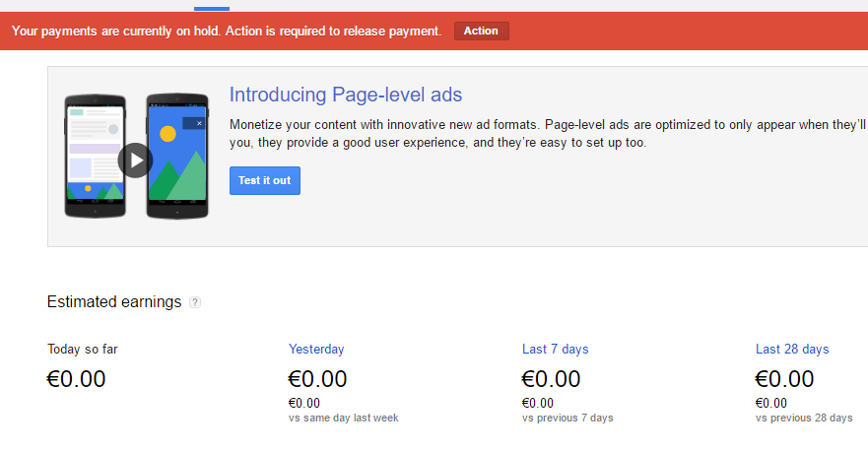
Task: Click the yellow sun in the right phone mockup
Action: (x=167, y=132)
